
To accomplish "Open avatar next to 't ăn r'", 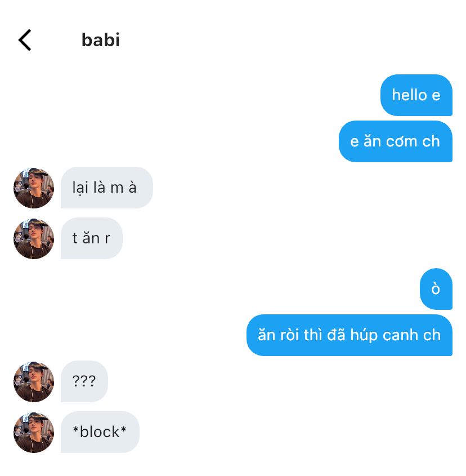I will (34, 239).
